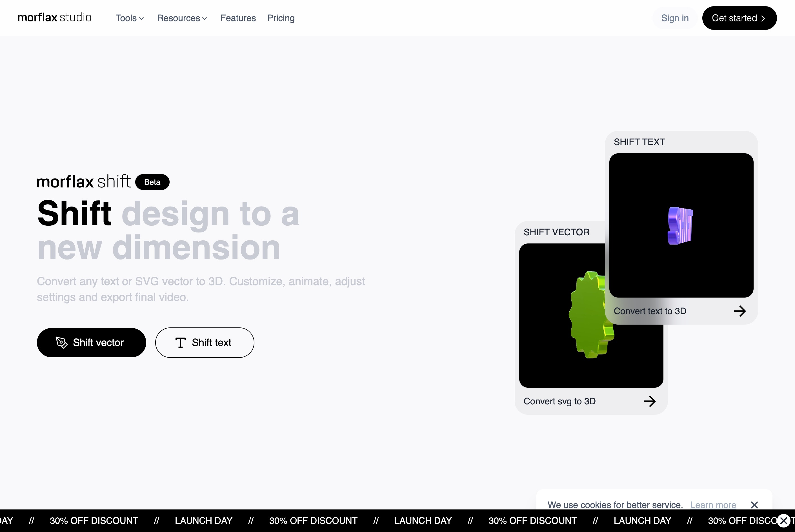Image resolution: width=795 pixels, height=532 pixels.
Task: Click the Get started button
Action: 739,18
